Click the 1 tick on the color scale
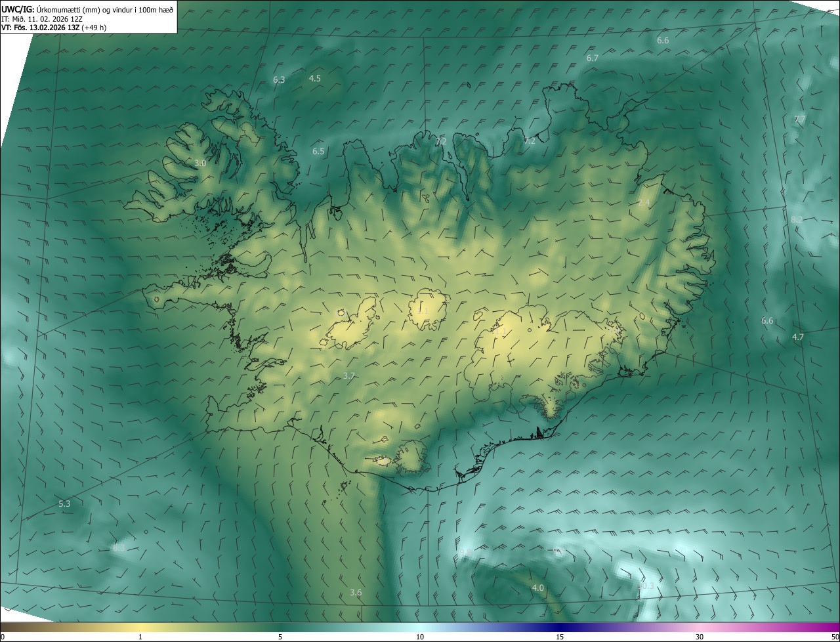The image size is (840, 642). pos(140,637)
